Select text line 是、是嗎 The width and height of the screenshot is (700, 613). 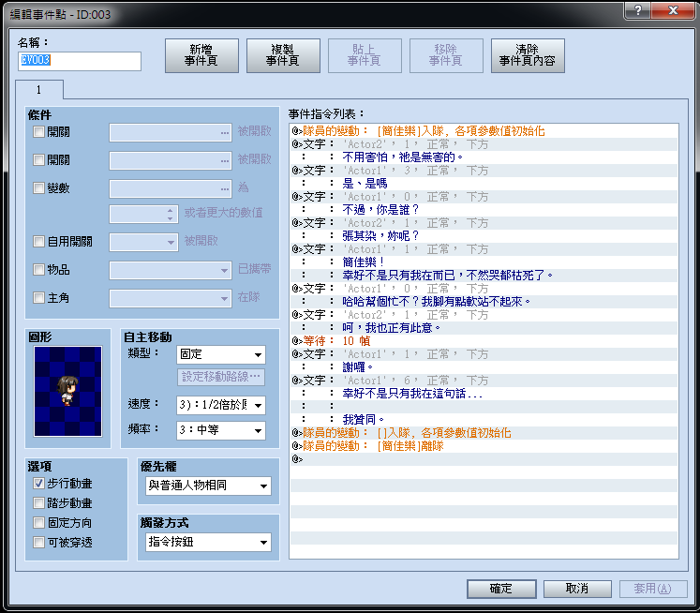pyautogui.click(x=484, y=184)
